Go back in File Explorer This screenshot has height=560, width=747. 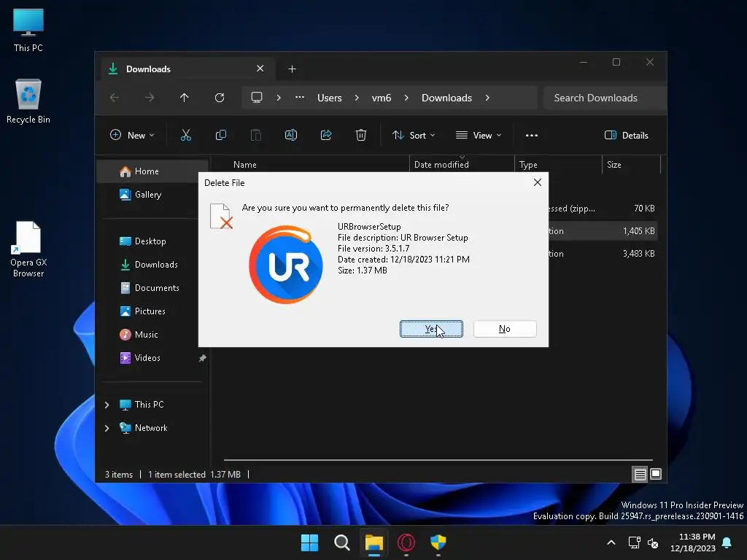(115, 98)
